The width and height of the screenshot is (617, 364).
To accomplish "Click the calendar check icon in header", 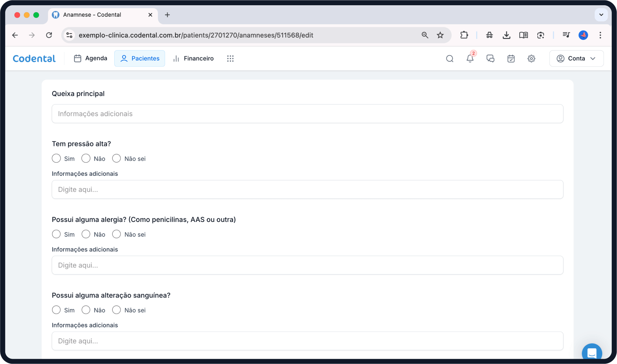I will tap(511, 59).
